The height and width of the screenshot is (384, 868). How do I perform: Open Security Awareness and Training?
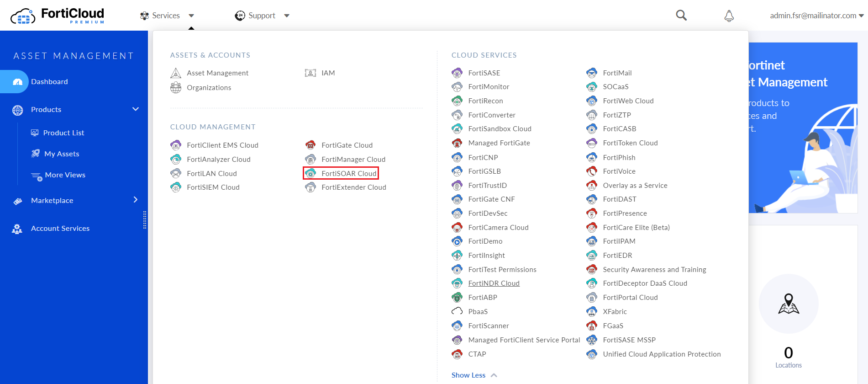tap(654, 270)
